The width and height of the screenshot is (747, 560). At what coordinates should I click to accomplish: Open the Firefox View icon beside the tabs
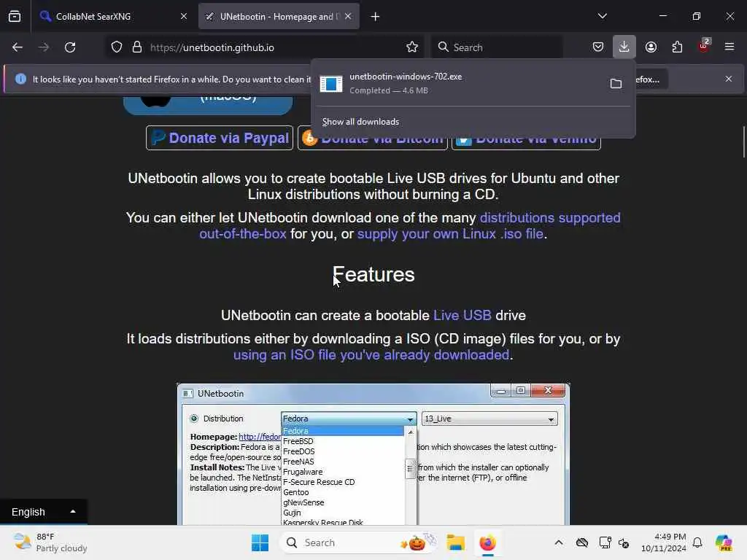[15, 16]
